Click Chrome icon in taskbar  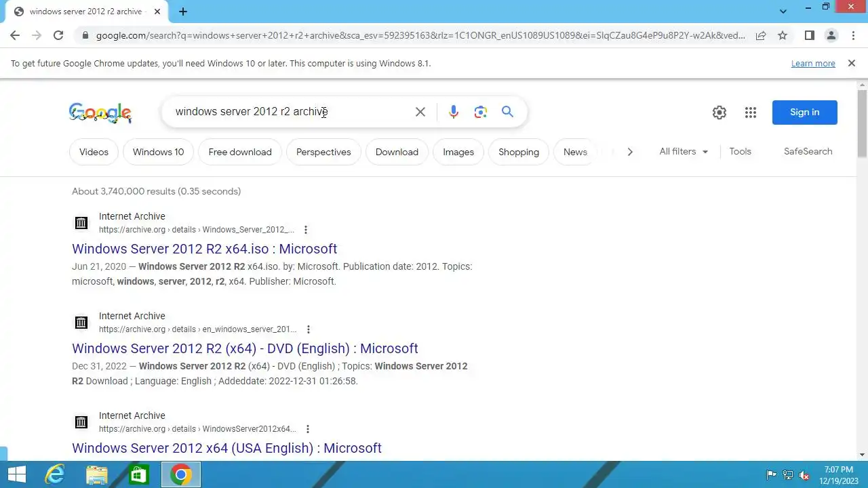pos(181,474)
